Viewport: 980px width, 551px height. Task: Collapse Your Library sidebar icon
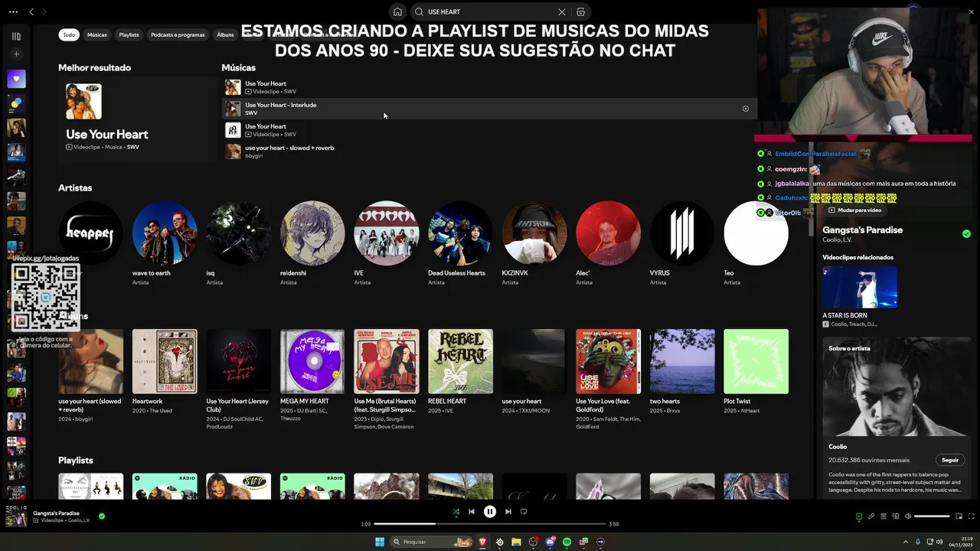pyautogui.click(x=16, y=36)
